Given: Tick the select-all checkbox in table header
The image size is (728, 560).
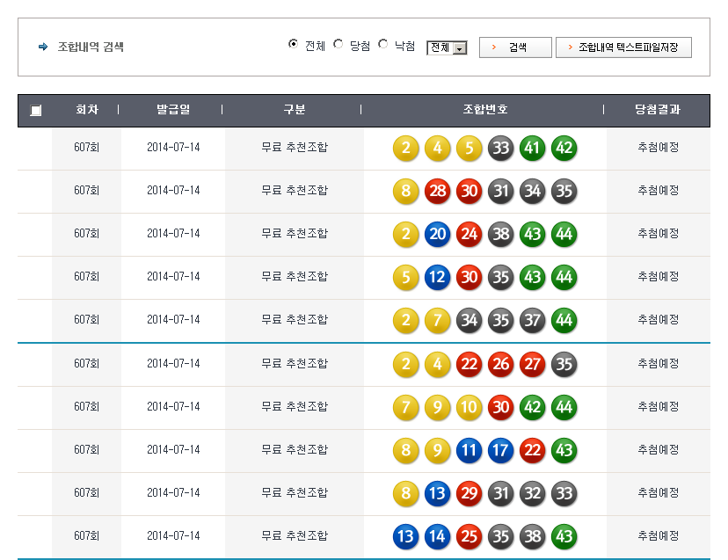Looking at the screenshot, I should [x=35, y=111].
